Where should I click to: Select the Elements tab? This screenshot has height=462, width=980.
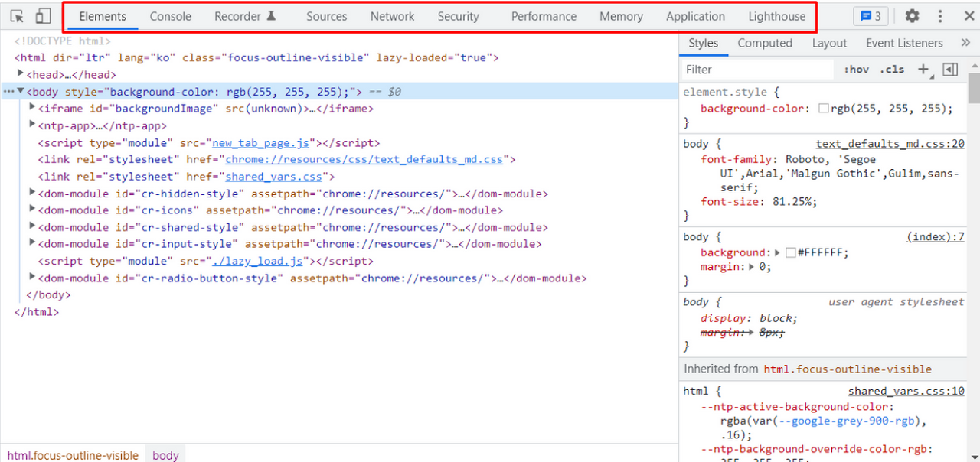103,16
